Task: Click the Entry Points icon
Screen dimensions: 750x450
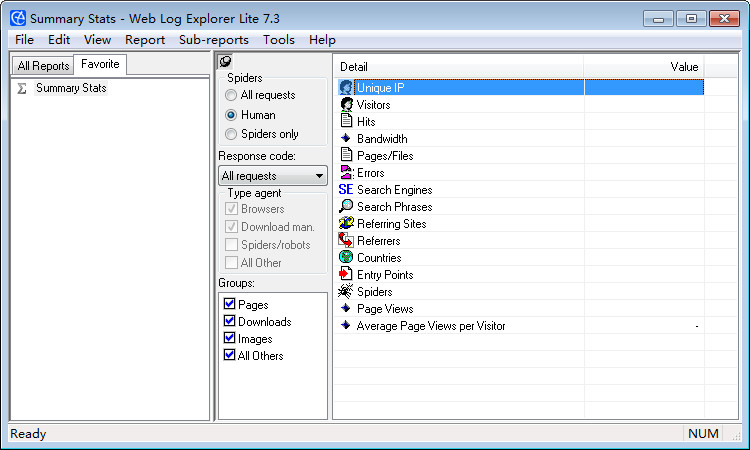Action: (346, 274)
